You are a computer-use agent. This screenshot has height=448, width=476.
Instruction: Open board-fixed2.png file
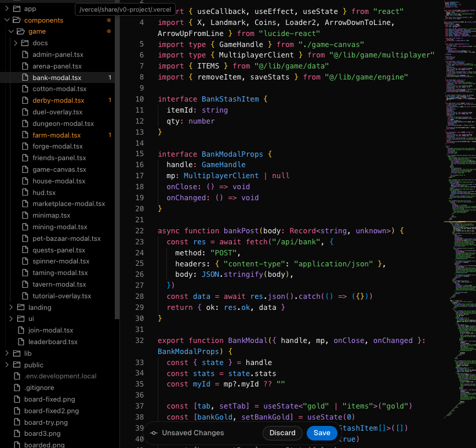pos(51,411)
